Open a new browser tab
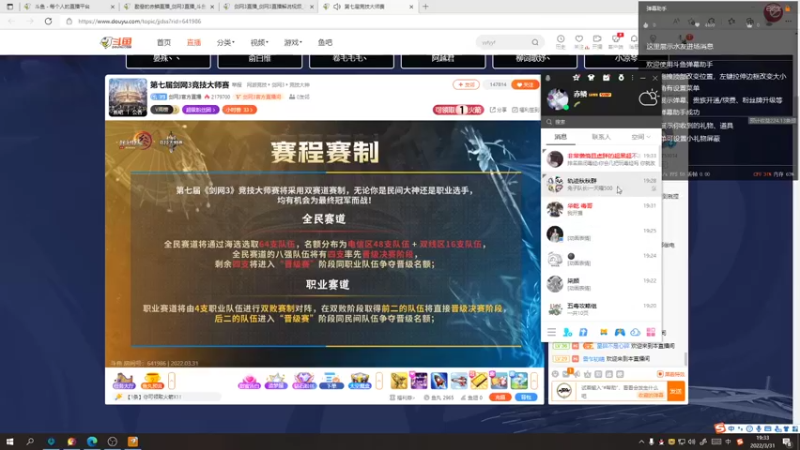Image resolution: width=800 pixels, height=450 pixels. pos(426,7)
